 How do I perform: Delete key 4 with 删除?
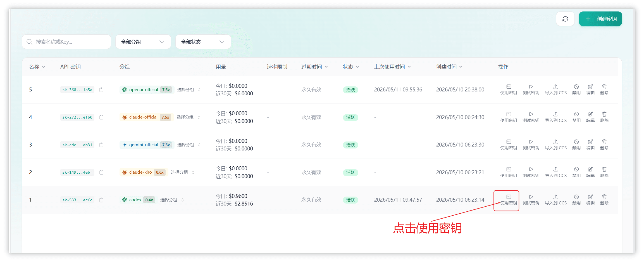coord(604,117)
